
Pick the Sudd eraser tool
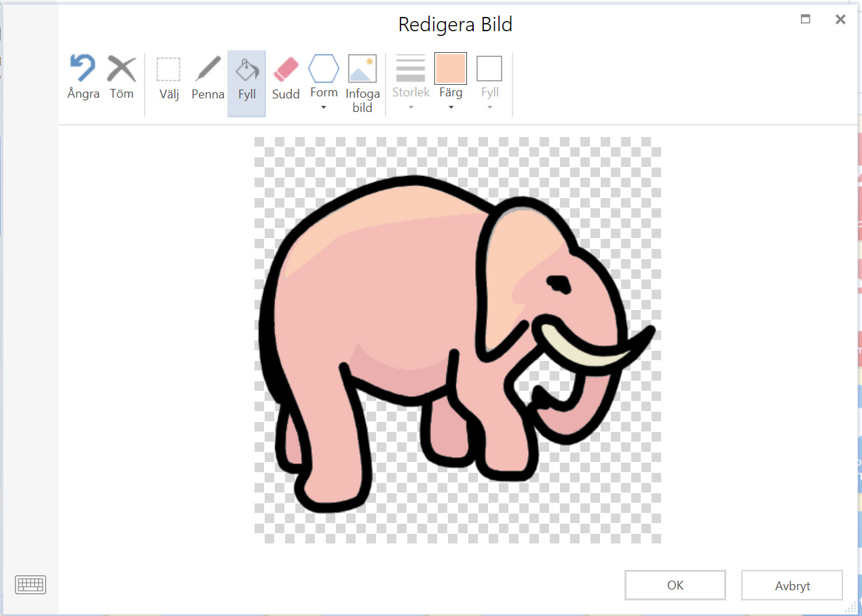286,69
